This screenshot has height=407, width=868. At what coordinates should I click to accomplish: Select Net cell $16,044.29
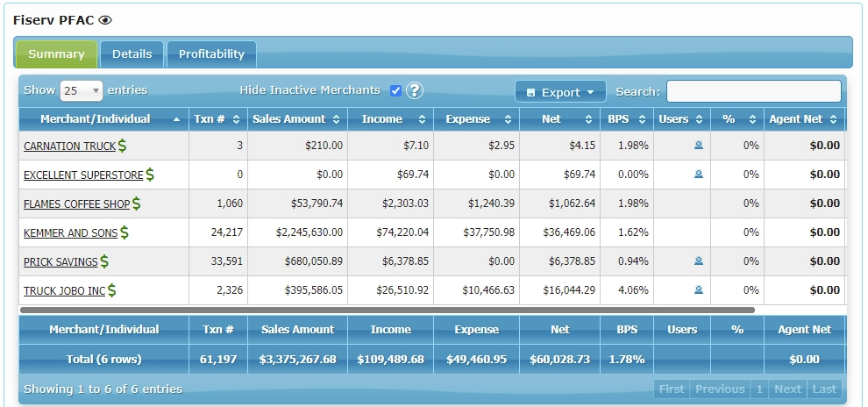point(559,289)
